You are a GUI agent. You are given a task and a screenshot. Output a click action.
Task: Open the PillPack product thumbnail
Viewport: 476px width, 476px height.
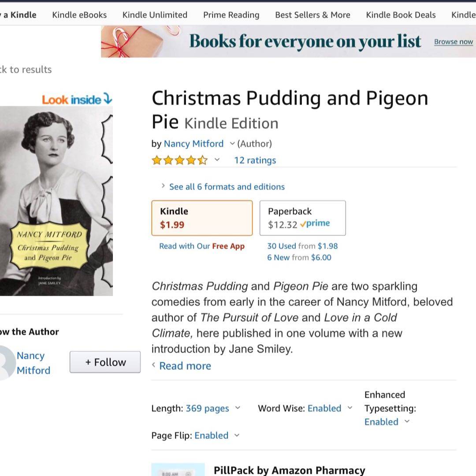coord(178,470)
